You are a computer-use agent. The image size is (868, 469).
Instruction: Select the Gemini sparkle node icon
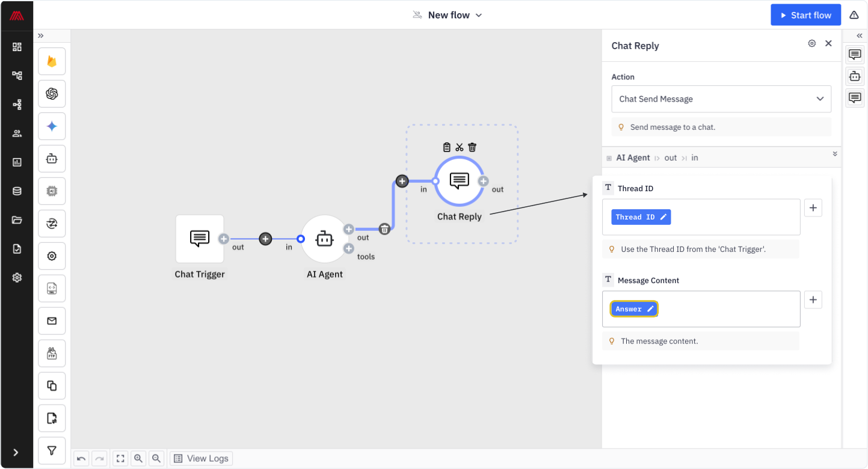tap(52, 126)
